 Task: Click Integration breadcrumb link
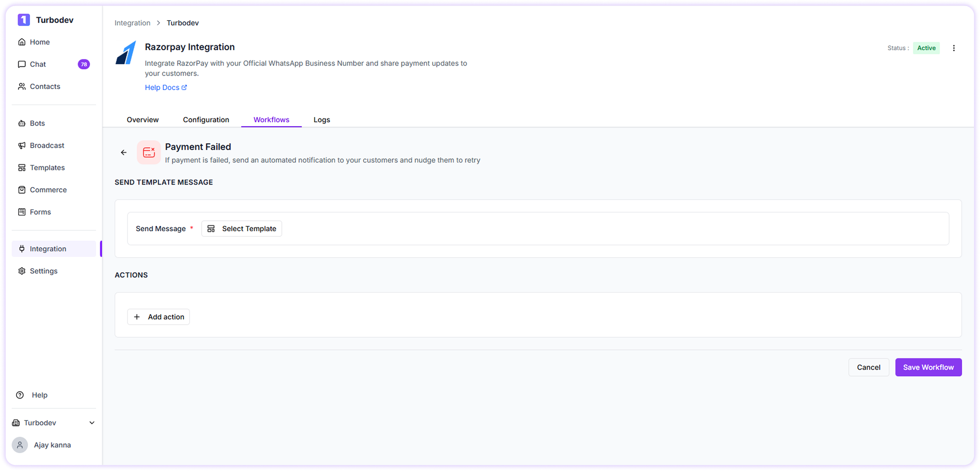click(x=132, y=23)
